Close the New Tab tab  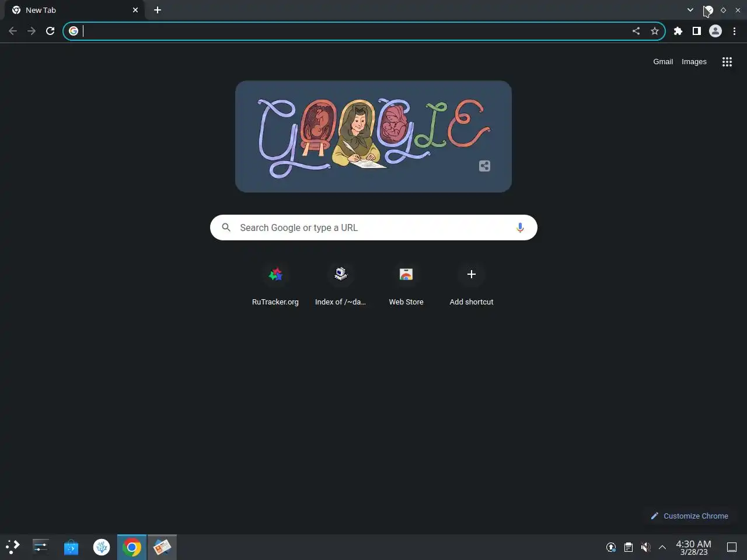[x=135, y=10]
